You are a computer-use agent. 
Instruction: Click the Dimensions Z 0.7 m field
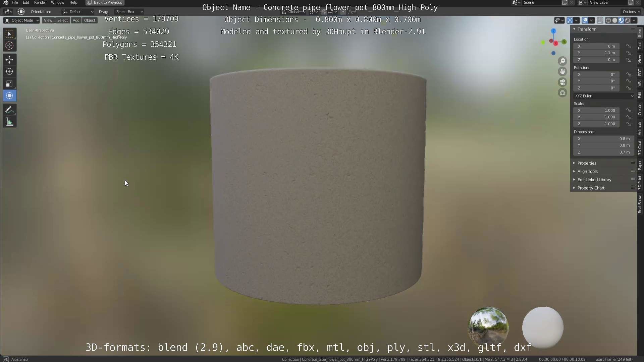click(x=604, y=152)
